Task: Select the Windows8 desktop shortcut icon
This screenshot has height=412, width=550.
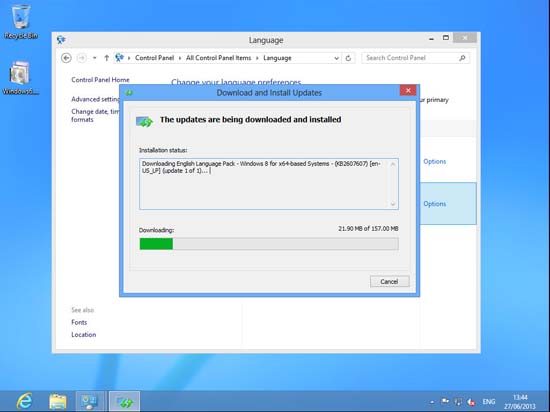Action: [x=20, y=78]
